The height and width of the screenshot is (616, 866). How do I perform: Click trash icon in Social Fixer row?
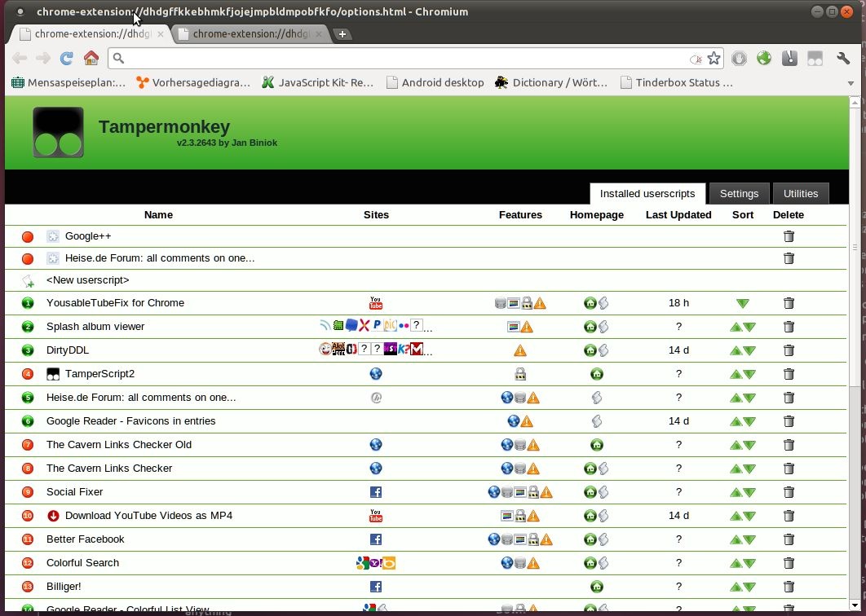pos(789,492)
